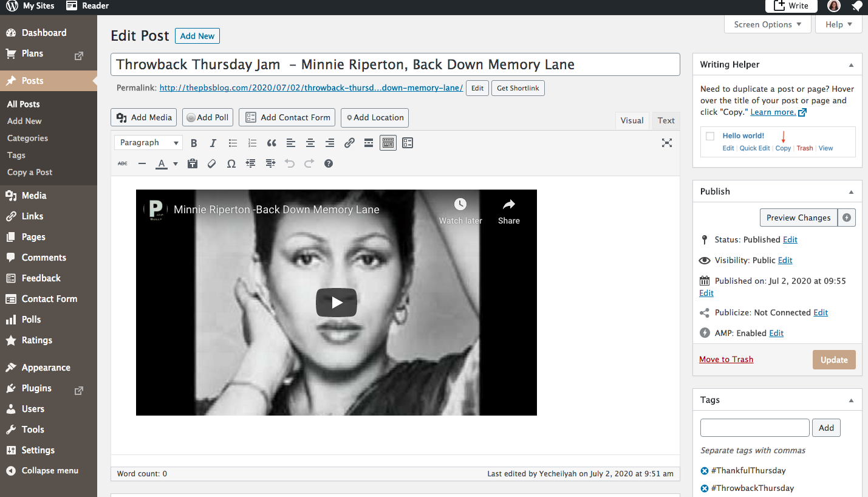Click the Move to Trash link
The image size is (868, 497).
click(x=726, y=359)
